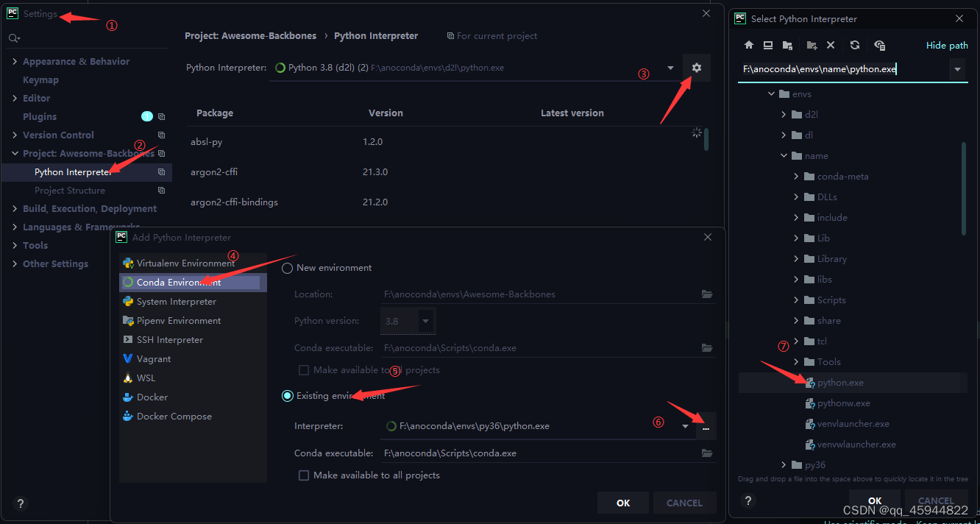Image resolution: width=980 pixels, height=524 pixels.
Task: Click the venvwlauncher.exe file icon
Action: [810, 445]
